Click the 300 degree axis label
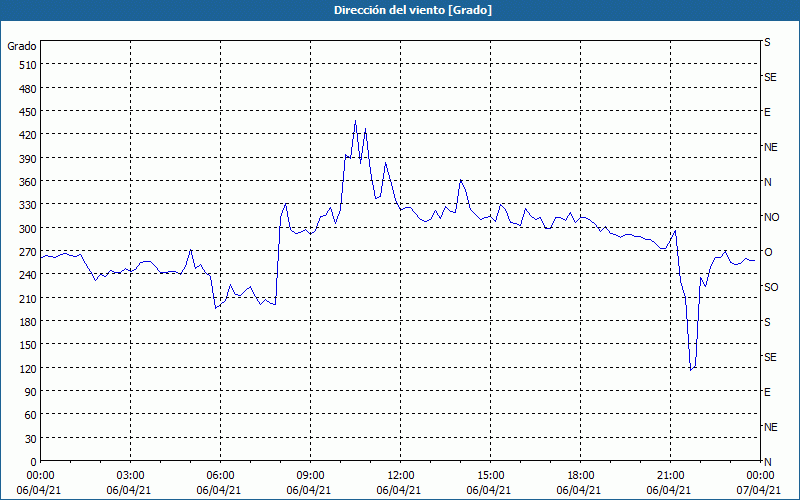Viewport: 800px width, 500px height. [29, 229]
